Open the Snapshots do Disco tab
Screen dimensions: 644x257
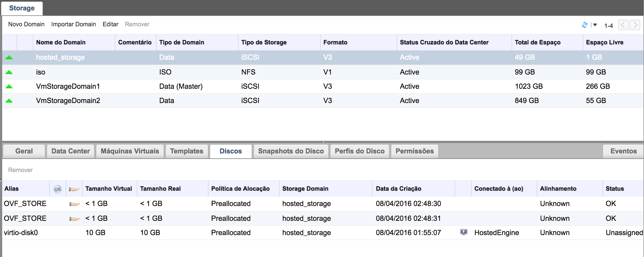point(291,151)
